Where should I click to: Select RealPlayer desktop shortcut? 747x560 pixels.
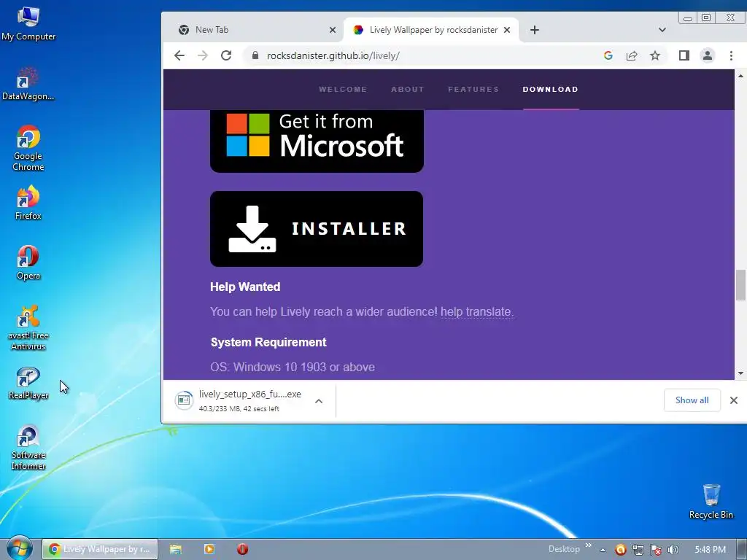coord(28,384)
